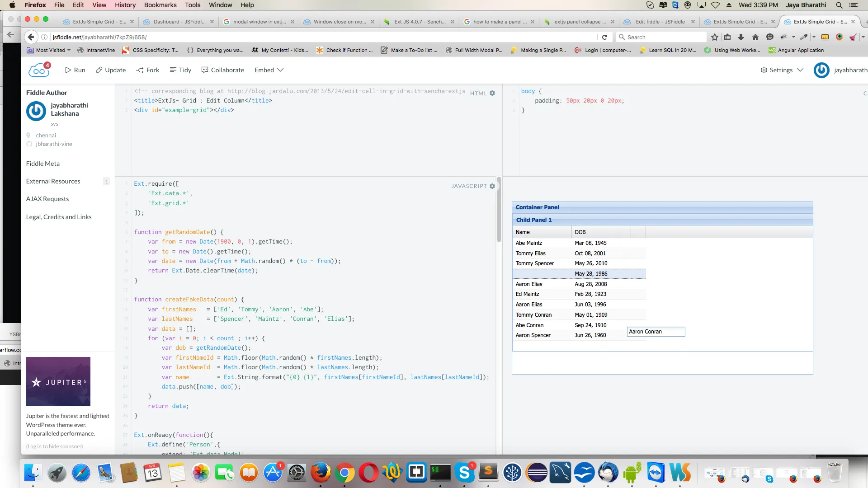Open the Bookmarks menu in menu bar
Image resolution: width=868 pixels, height=488 pixels.
coord(160,5)
